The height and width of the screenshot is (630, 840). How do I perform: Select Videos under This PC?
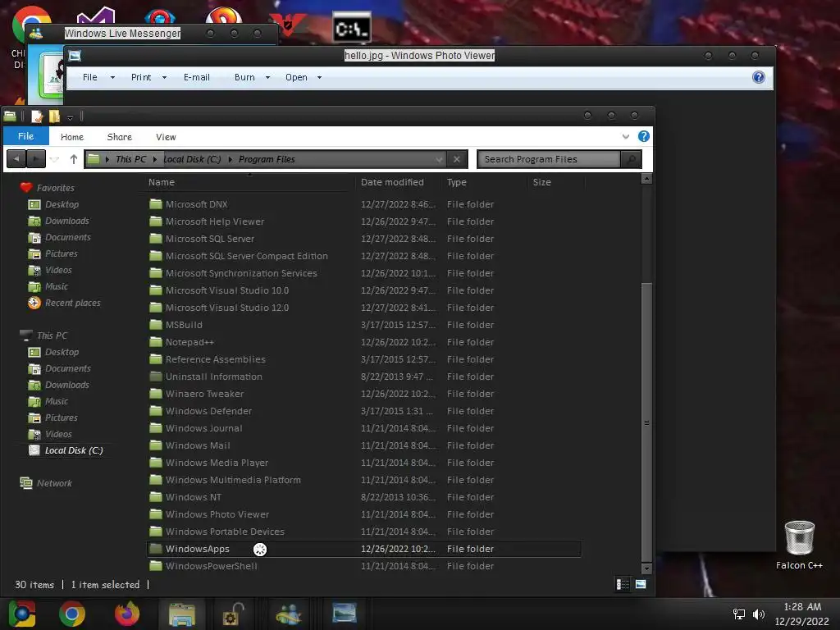(58, 434)
